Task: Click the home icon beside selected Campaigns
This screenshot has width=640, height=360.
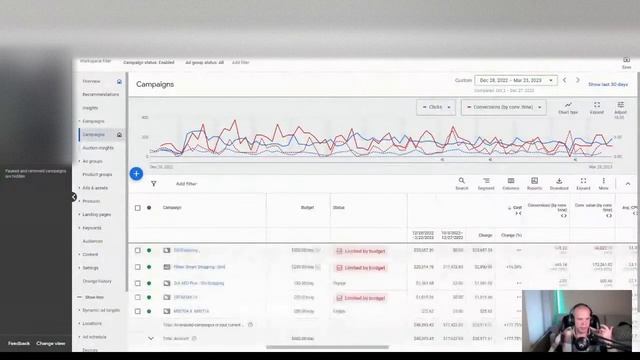Action: (x=119, y=135)
